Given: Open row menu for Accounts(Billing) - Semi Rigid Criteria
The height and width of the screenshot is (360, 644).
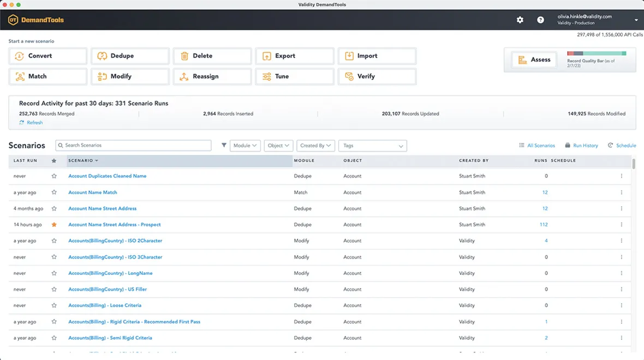Looking at the screenshot, I should (x=622, y=338).
